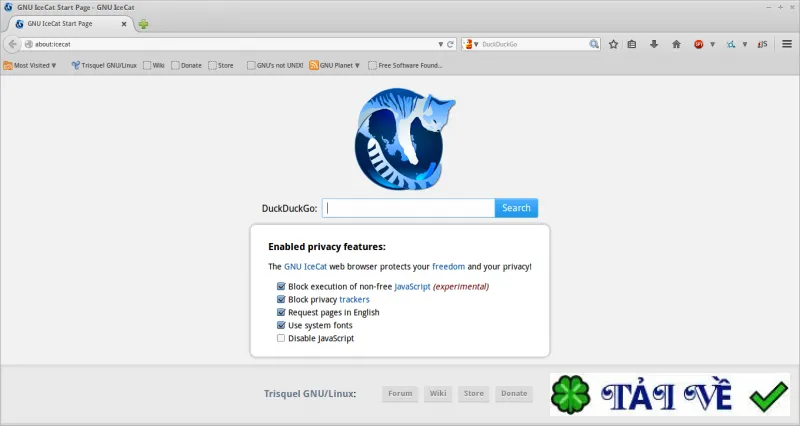Click the back navigation arrow
Viewport: 800px width, 426px height.
[x=12, y=44]
